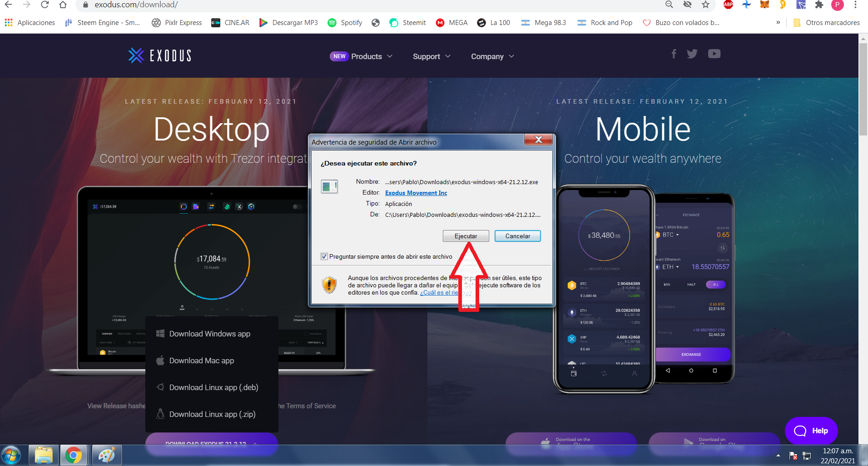
Task: Click the eye-slash icon in the address bar
Action: point(687,5)
